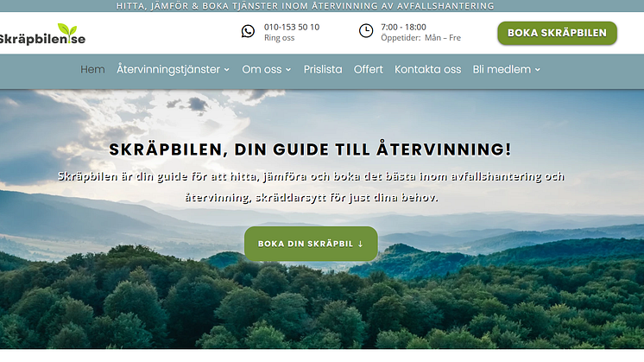Screen dimensions: 644x362
Task: Click the down arrow in Boka din skräpbil
Action: (360, 244)
